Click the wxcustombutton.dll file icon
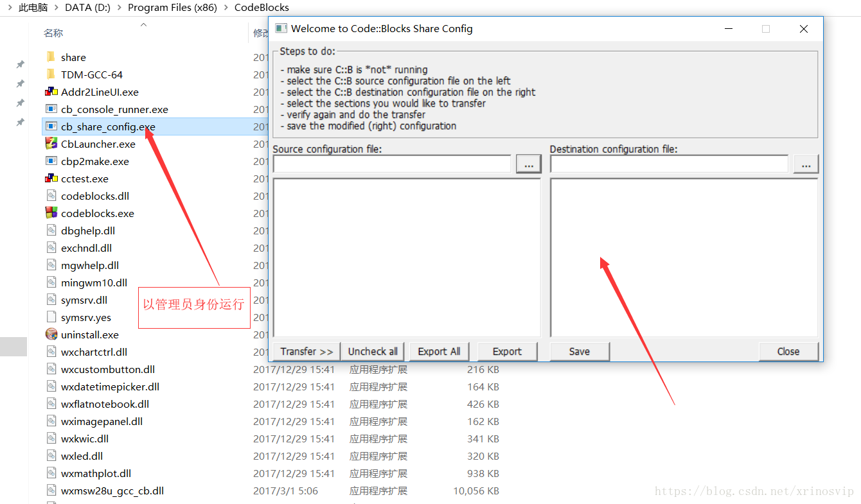This screenshot has height=504, width=861. click(x=51, y=369)
